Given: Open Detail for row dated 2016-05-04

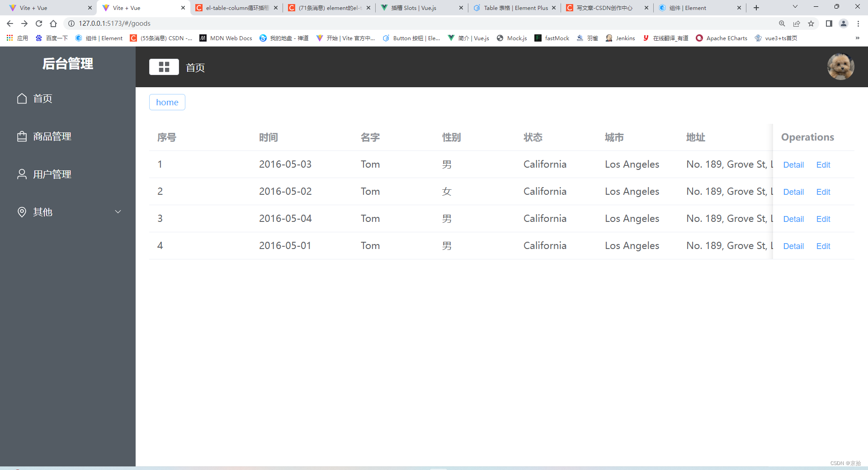Looking at the screenshot, I should [x=793, y=219].
